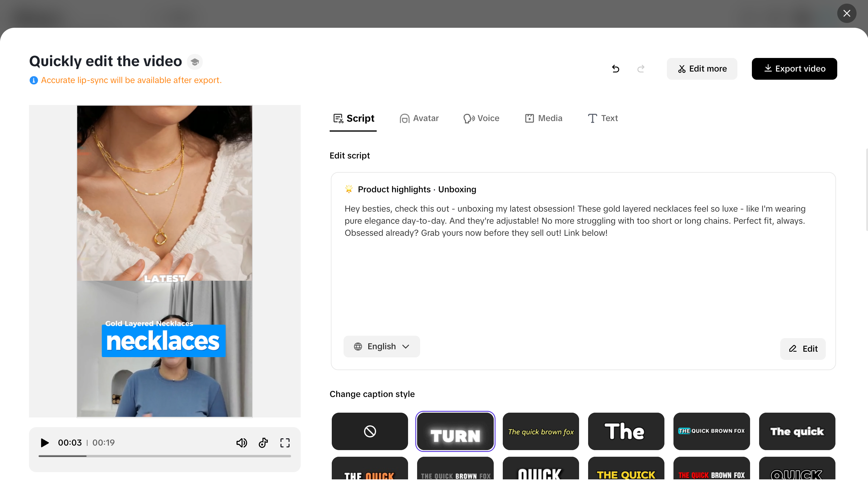The width and height of the screenshot is (868, 483).
Task: Export the video
Action: tap(794, 69)
